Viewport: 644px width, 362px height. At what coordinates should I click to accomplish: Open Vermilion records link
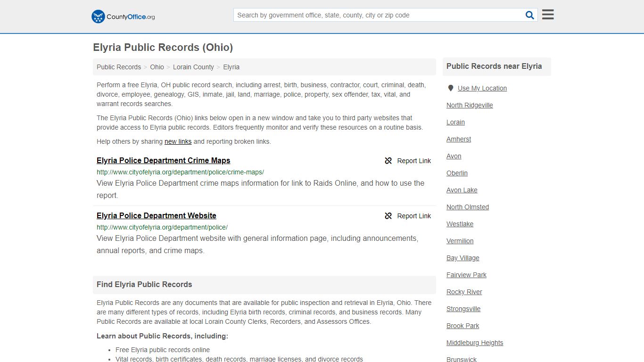pos(460,241)
